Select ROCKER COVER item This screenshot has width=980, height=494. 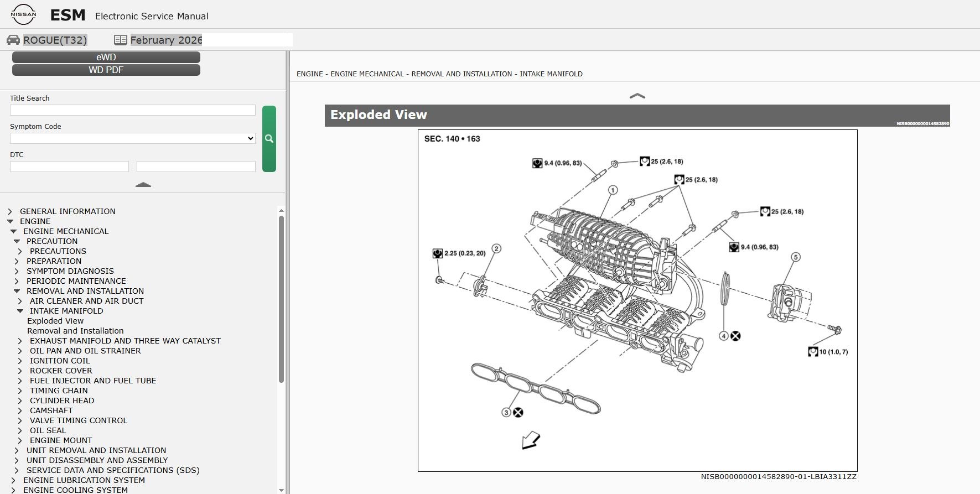click(61, 371)
